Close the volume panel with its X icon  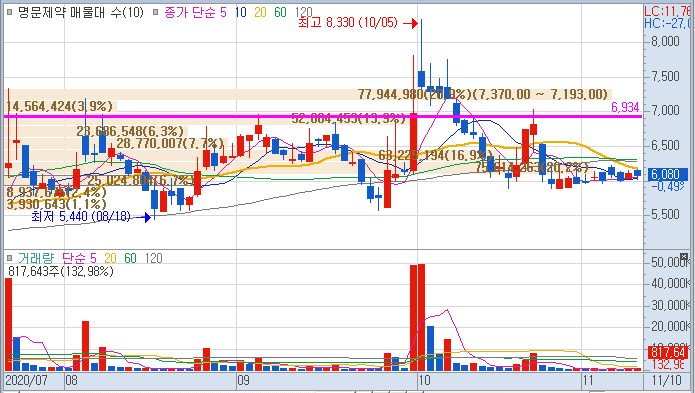(x=684, y=257)
